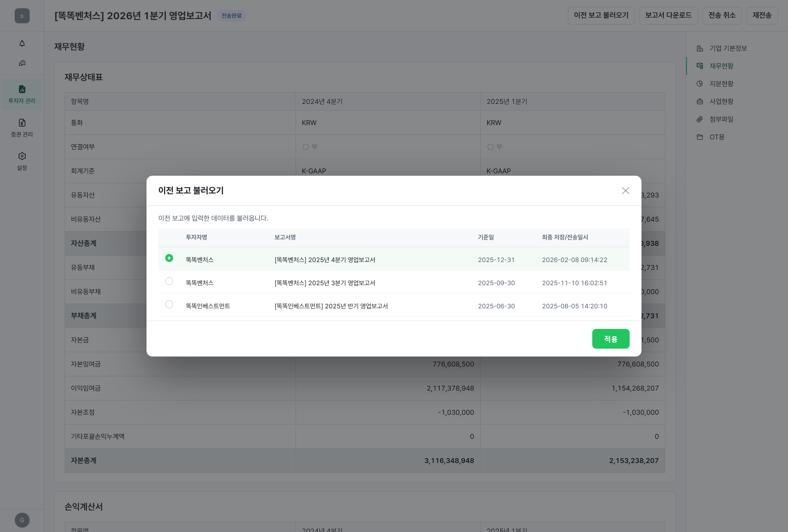This screenshot has width=788, height=532.
Task: Click the 이익잉여금 value 2,117,378,948
Action: click(450, 388)
